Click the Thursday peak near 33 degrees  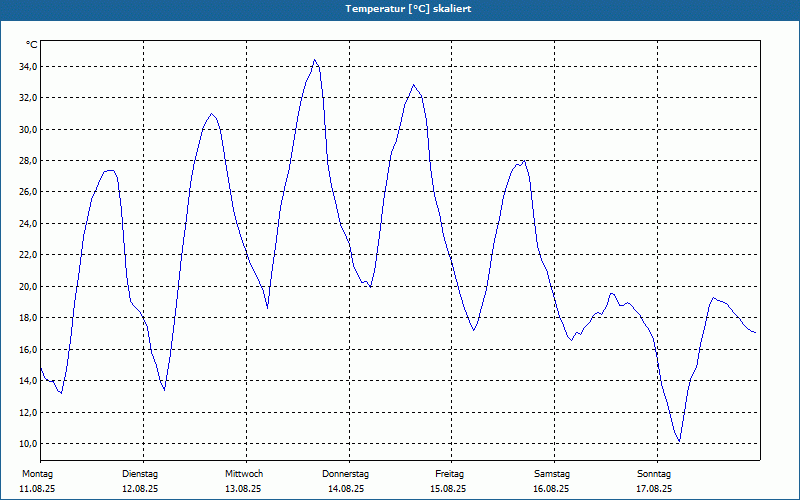pos(414,85)
